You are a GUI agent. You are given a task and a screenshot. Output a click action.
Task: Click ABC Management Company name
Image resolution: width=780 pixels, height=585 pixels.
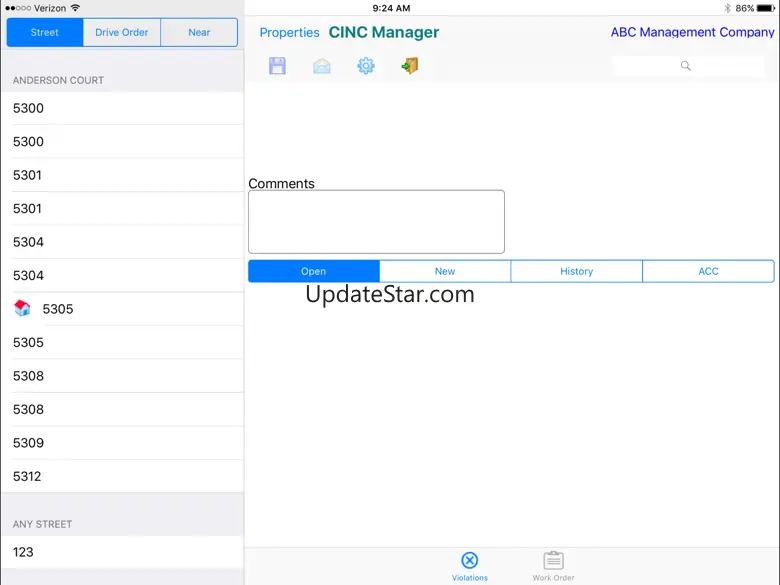[x=692, y=32]
